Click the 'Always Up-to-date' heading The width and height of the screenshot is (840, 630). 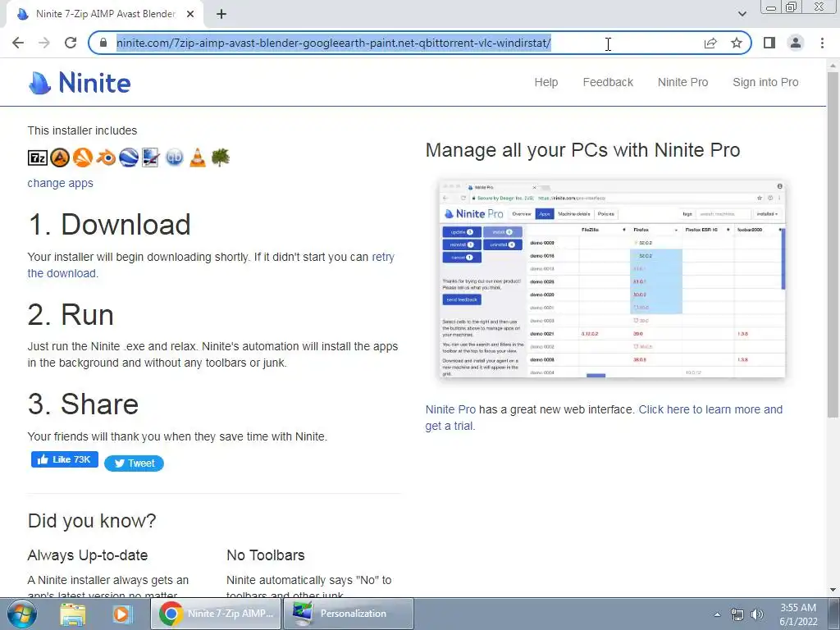tap(87, 555)
